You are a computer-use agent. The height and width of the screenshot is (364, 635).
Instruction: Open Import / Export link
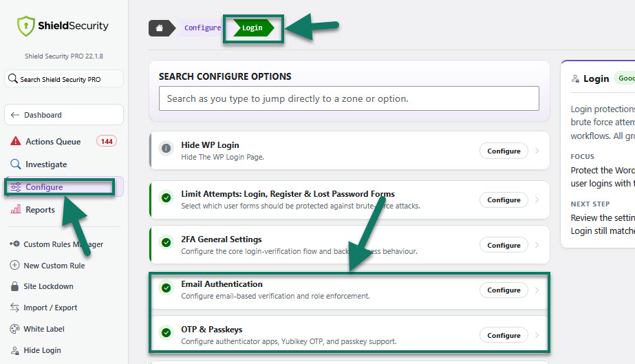[50, 308]
